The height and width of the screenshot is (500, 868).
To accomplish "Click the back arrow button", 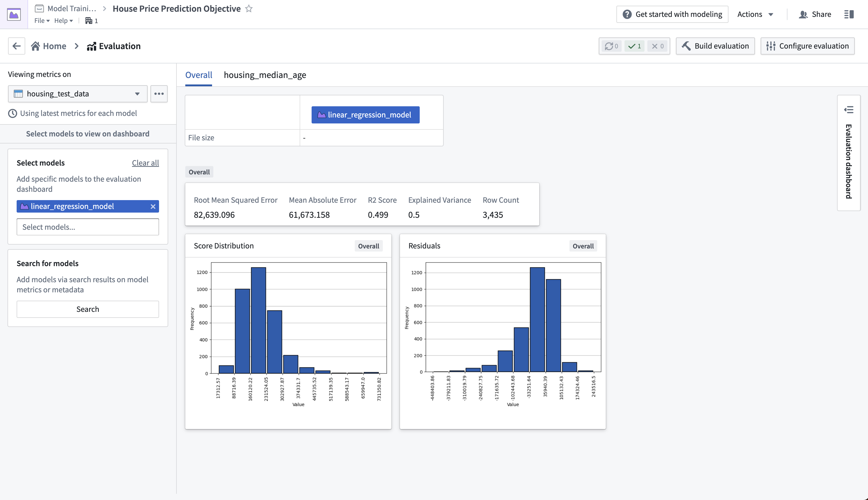I will click(16, 46).
